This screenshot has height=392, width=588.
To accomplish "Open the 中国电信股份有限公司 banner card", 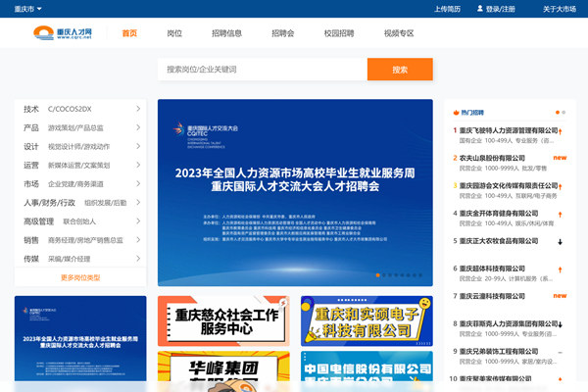I will 367,367.
